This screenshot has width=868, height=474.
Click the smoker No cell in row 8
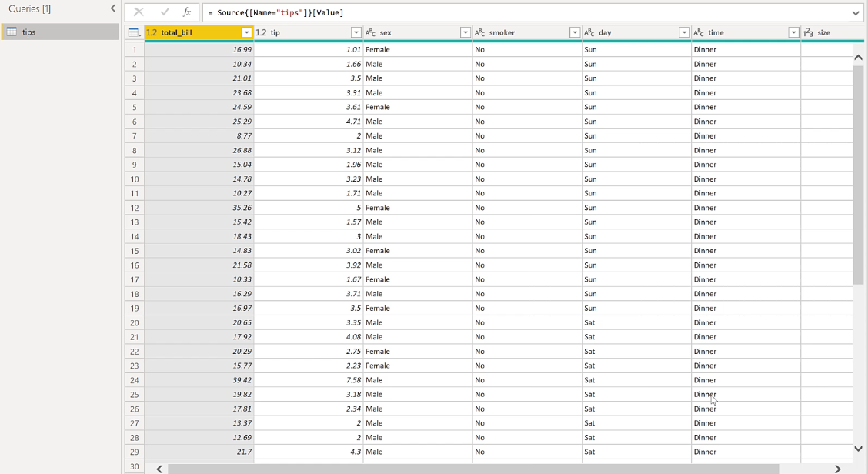click(527, 151)
